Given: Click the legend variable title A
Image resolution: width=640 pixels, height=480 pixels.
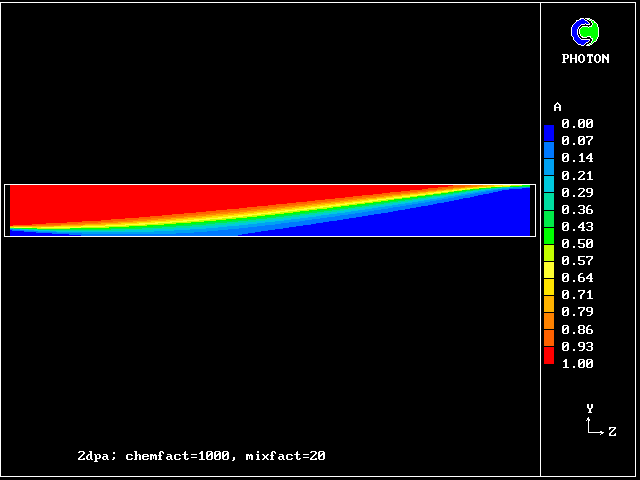Looking at the screenshot, I should coord(557,107).
